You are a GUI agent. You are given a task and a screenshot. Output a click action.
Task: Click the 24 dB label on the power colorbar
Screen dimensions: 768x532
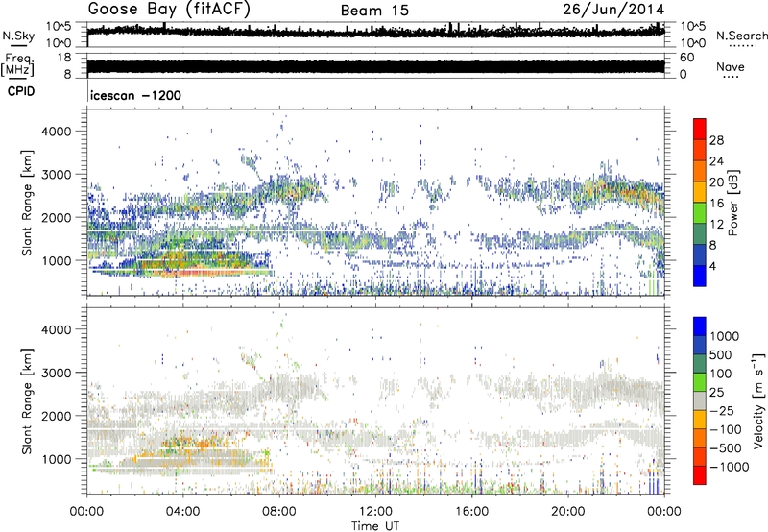(716, 161)
